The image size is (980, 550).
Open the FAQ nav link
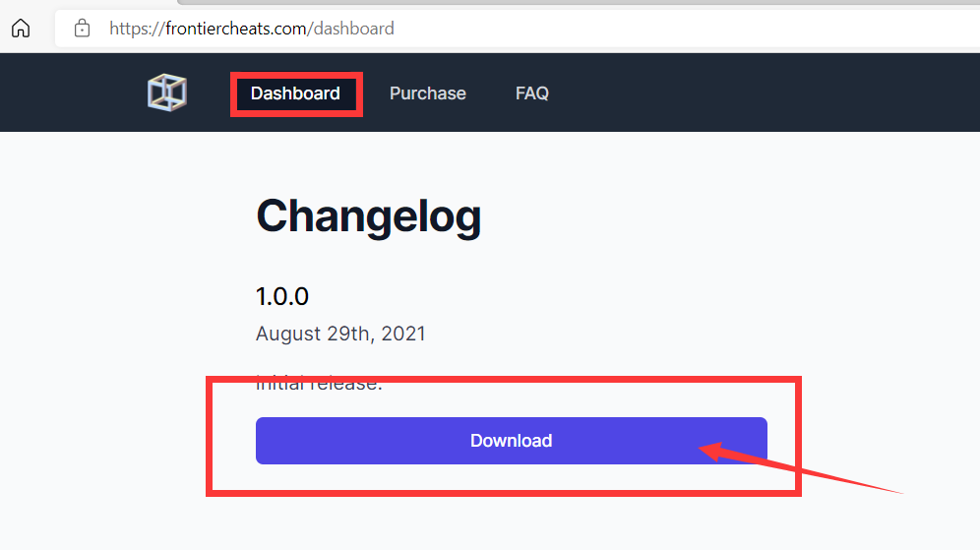pyautogui.click(x=532, y=93)
